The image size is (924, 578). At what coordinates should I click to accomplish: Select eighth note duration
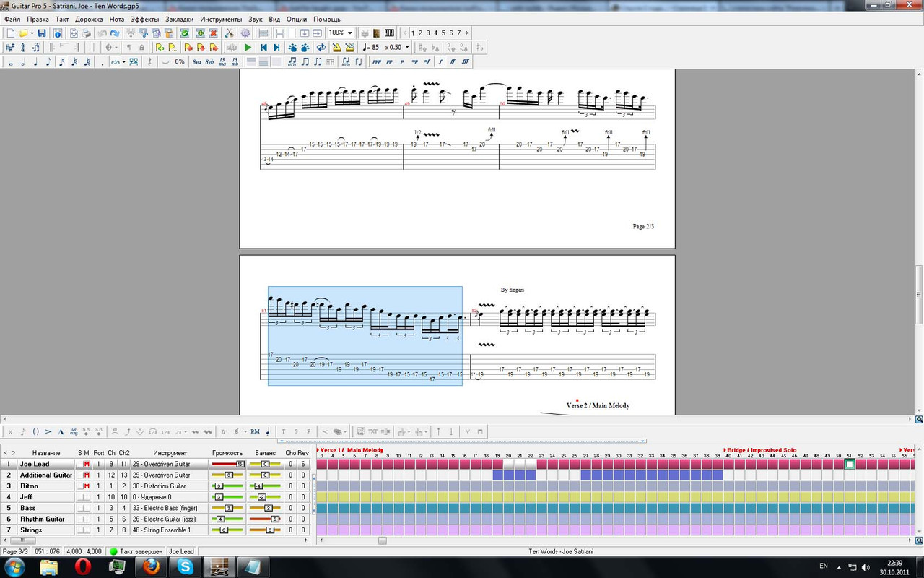pos(48,62)
